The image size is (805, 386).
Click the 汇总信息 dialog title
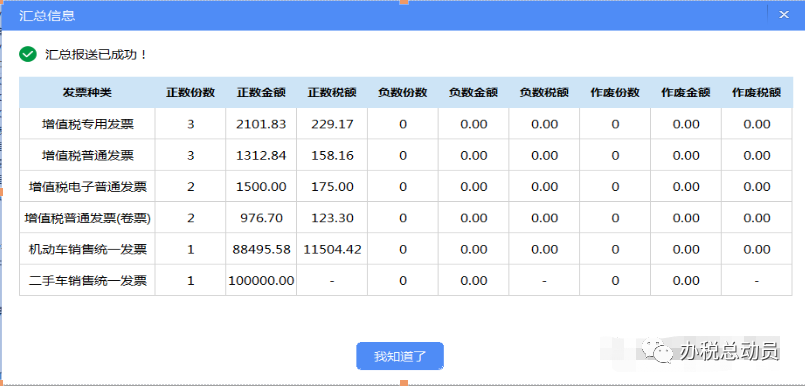[47, 15]
